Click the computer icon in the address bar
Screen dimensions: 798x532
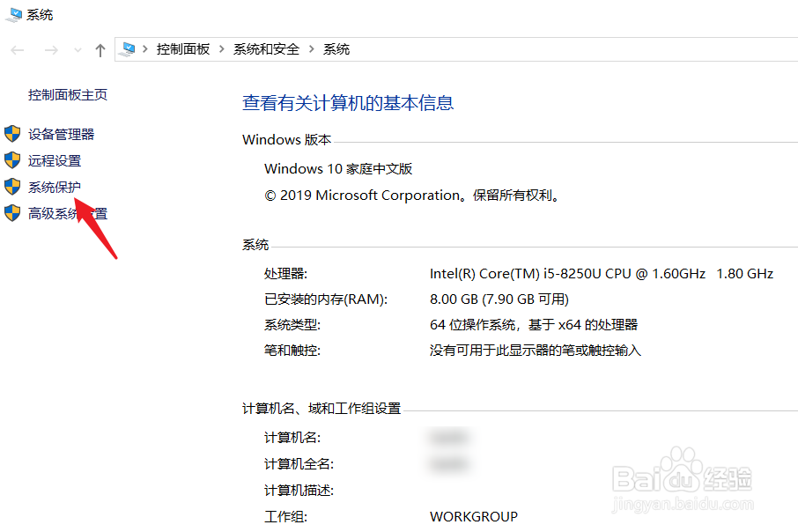129,49
